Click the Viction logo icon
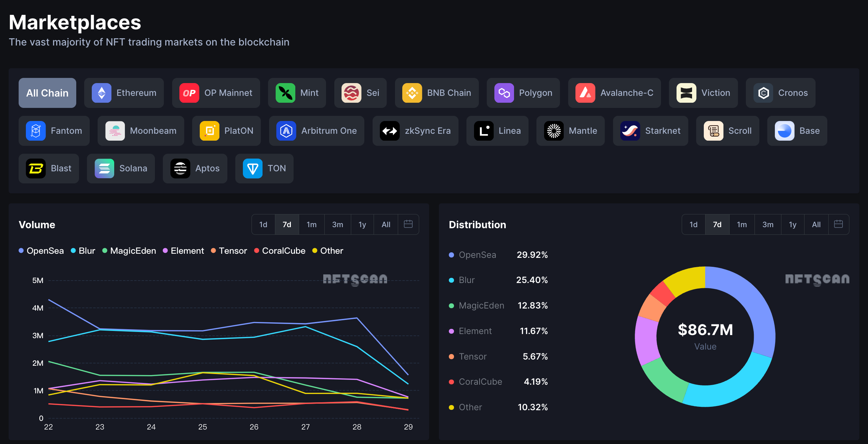The image size is (868, 444). point(686,93)
